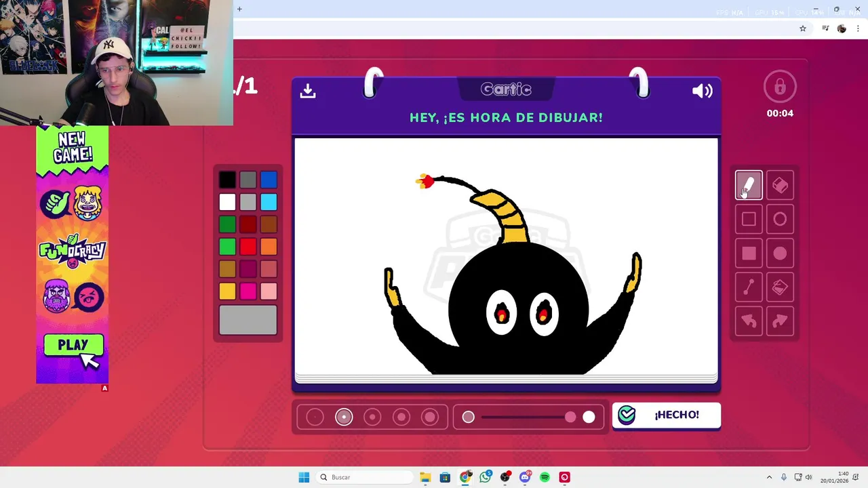Pick the cyan color swatch
The width and height of the screenshot is (868, 488).
[x=269, y=202]
